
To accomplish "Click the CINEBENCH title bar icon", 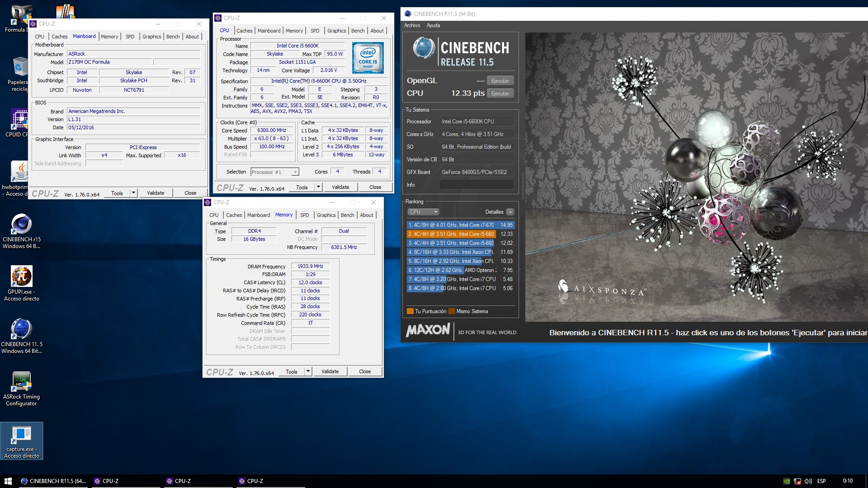I will 408,14.
